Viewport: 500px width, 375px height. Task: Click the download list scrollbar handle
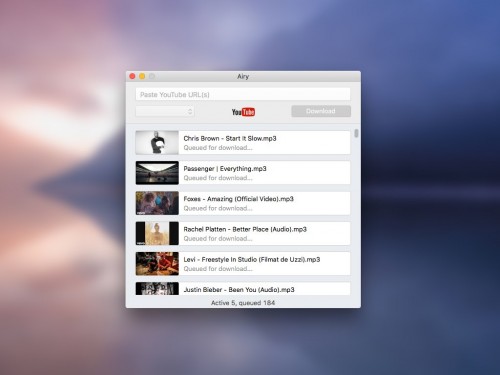pyautogui.click(x=356, y=133)
